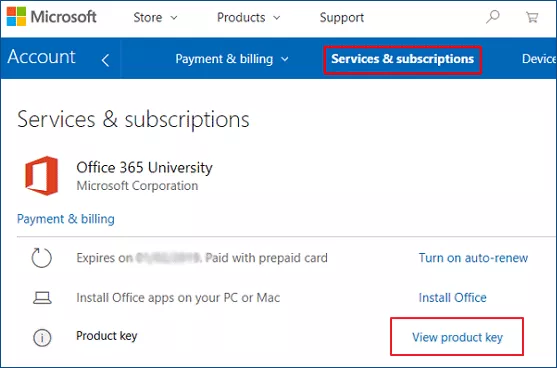
Task: Switch to the Devices tab
Action: 539,59
